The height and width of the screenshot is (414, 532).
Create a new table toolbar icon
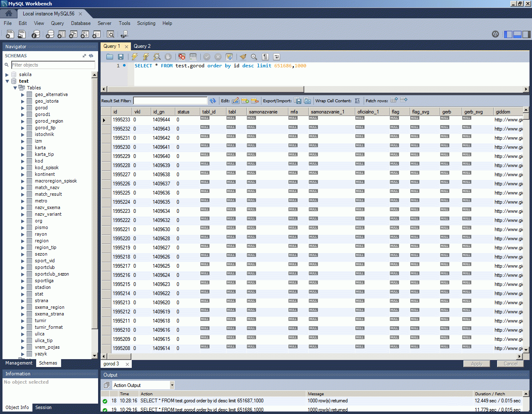62,34
